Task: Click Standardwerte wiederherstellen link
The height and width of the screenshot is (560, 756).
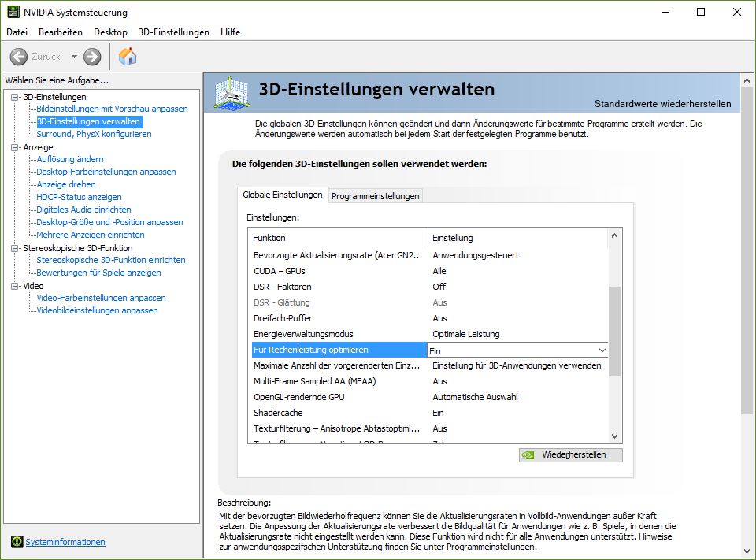Action: [662, 104]
